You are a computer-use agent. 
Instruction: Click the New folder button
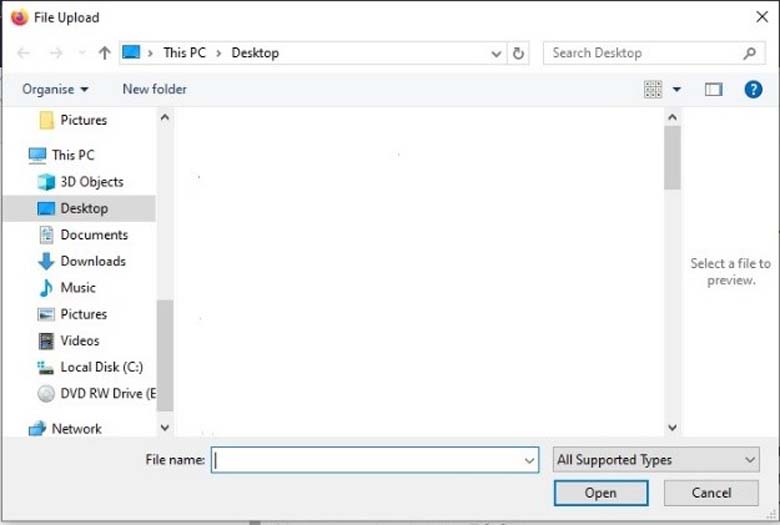[154, 89]
